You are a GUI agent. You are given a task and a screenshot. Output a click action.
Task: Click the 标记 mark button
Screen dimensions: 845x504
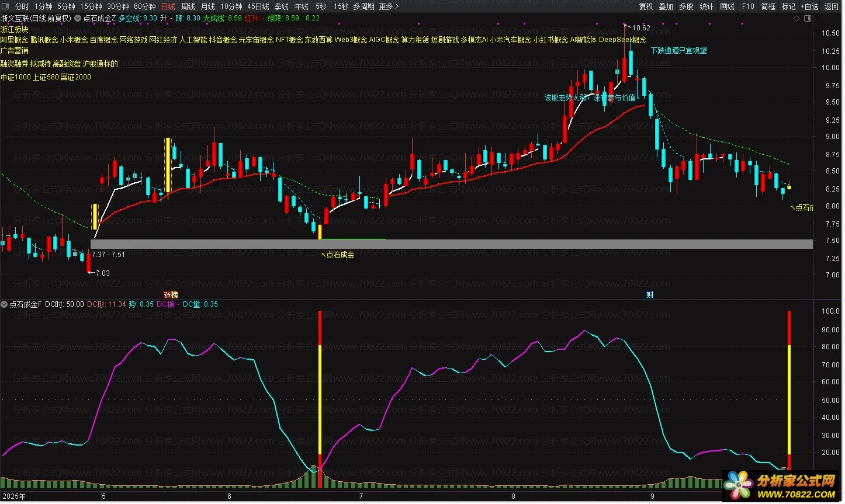(789, 6)
